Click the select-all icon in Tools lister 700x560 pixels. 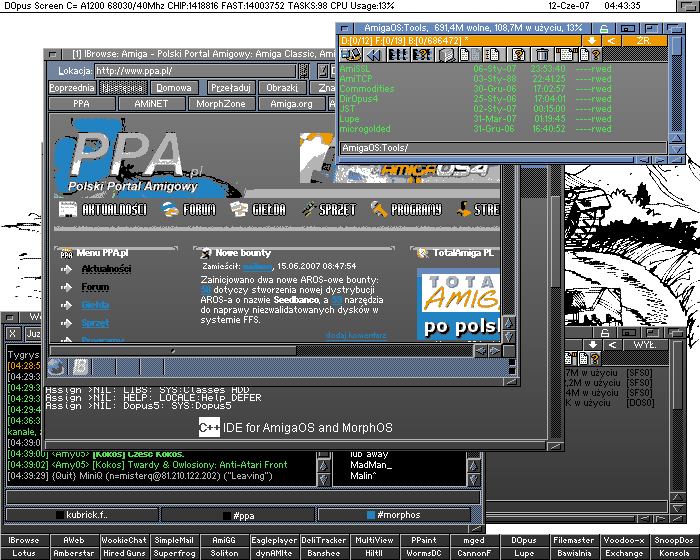point(397,55)
